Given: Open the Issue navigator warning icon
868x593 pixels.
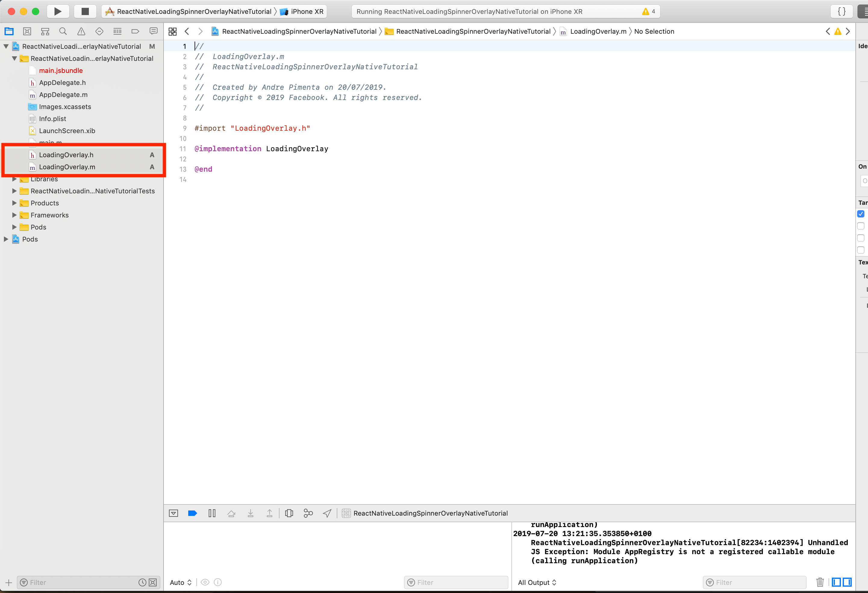Looking at the screenshot, I should (81, 31).
